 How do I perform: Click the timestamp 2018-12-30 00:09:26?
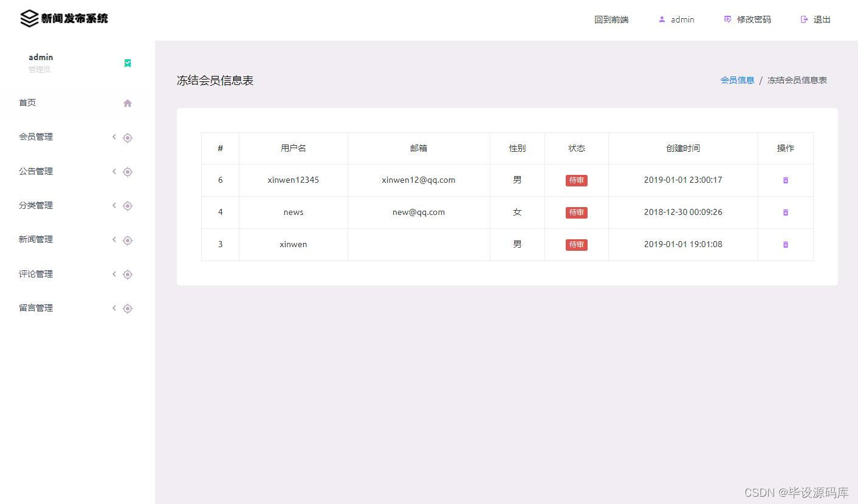click(x=683, y=212)
